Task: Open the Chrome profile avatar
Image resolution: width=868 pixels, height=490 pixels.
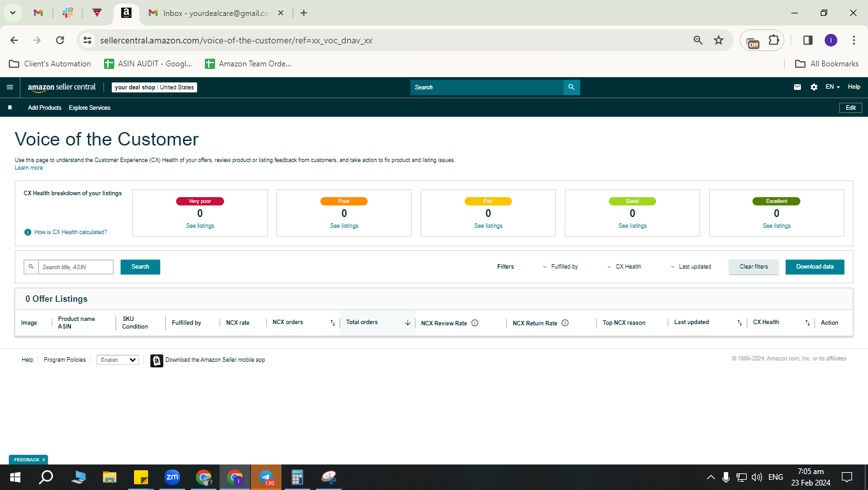Action: pyautogui.click(x=830, y=40)
